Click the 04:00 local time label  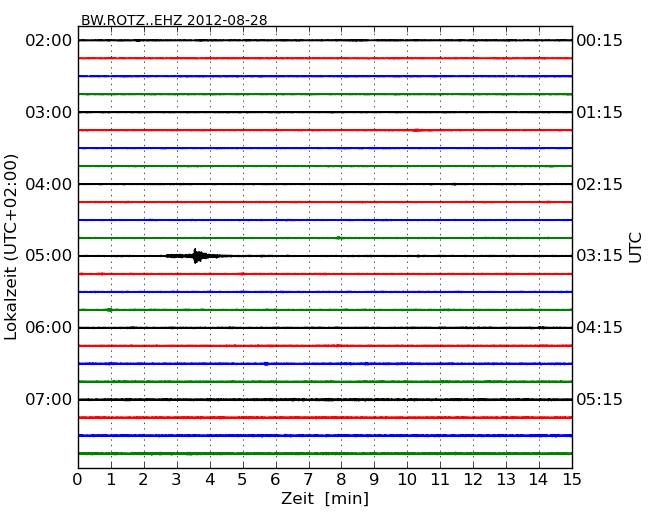pos(49,184)
